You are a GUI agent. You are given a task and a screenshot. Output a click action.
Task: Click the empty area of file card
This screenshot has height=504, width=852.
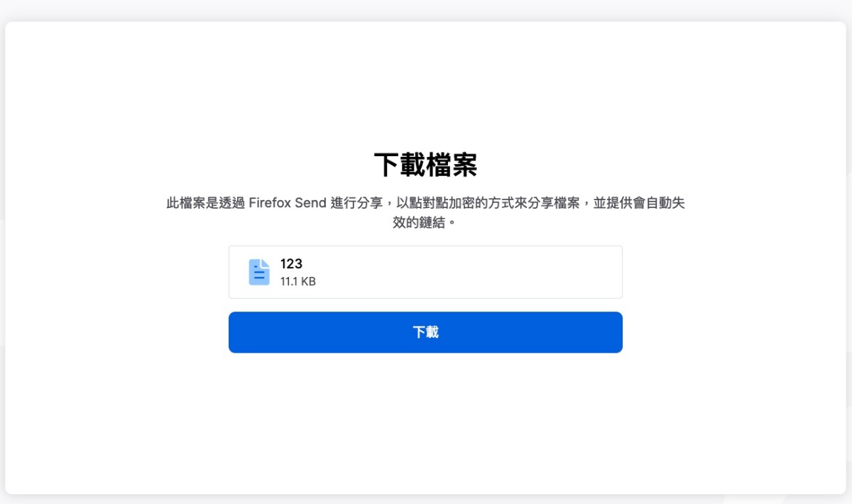point(469,272)
